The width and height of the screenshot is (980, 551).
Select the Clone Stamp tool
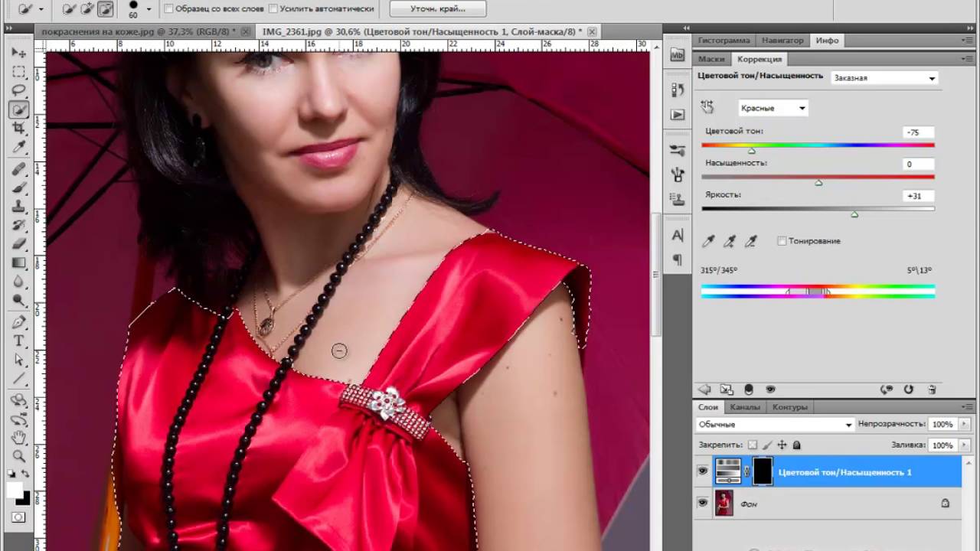tap(19, 207)
